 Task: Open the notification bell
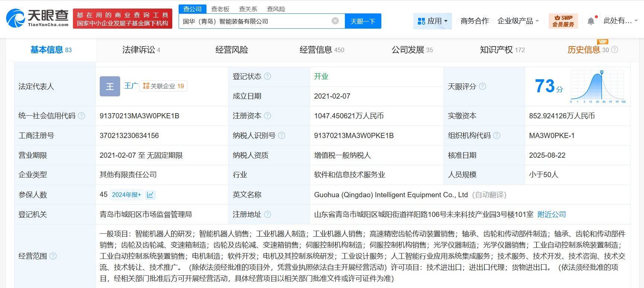(590, 21)
